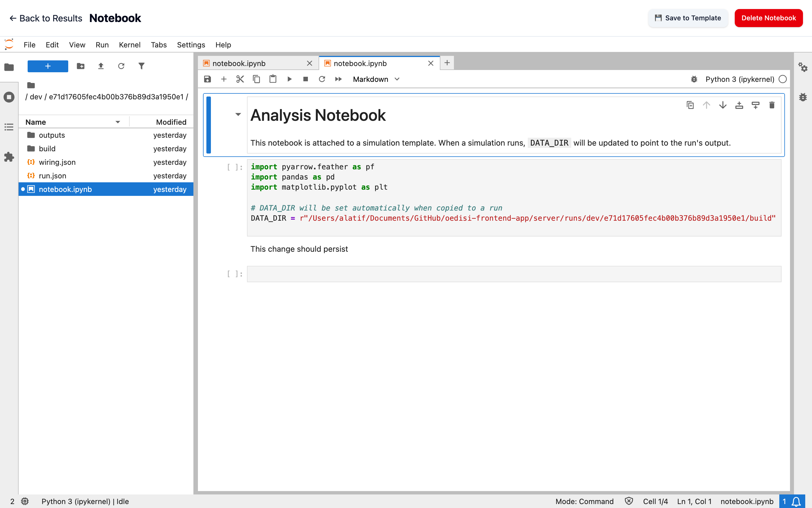Open the debugger panel in right sidebar
Viewport: 812px width, 508px height.
pyautogui.click(x=803, y=97)
